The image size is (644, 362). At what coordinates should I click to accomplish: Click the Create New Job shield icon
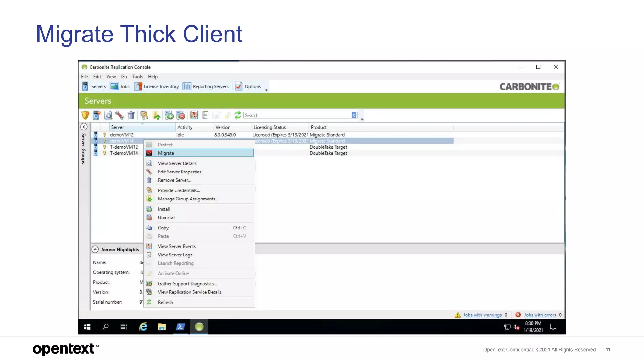[x=86, y=115]
